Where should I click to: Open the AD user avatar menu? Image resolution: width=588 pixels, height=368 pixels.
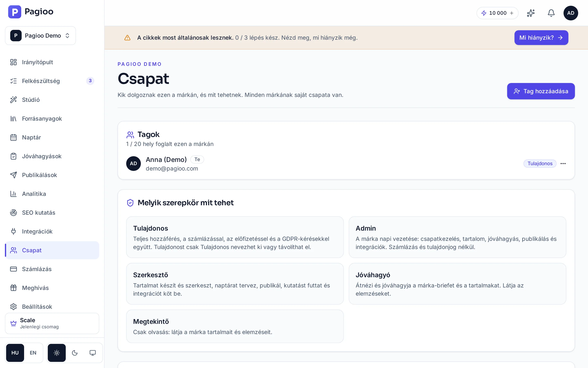570,13
